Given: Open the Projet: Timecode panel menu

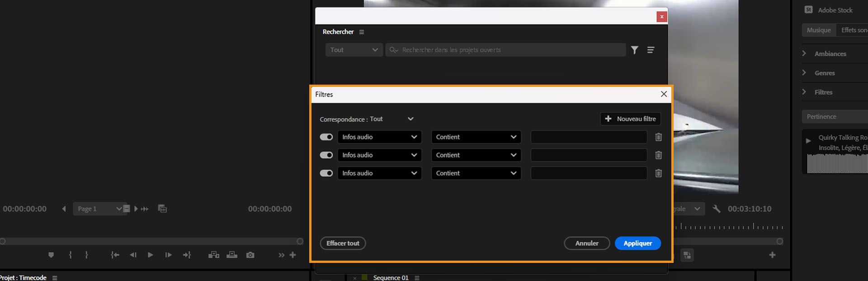Looking at the screenshot, I should point(55,278).
